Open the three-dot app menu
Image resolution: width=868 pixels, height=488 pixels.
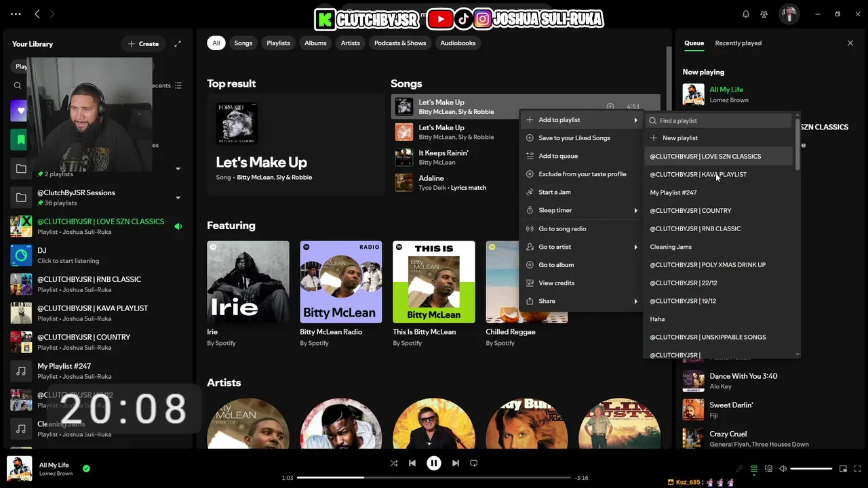point(16,14)
